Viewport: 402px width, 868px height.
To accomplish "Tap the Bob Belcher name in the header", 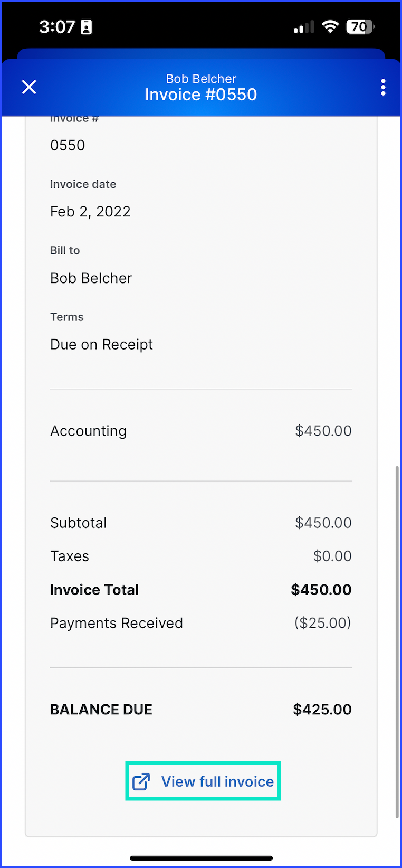I will (201, 79).
